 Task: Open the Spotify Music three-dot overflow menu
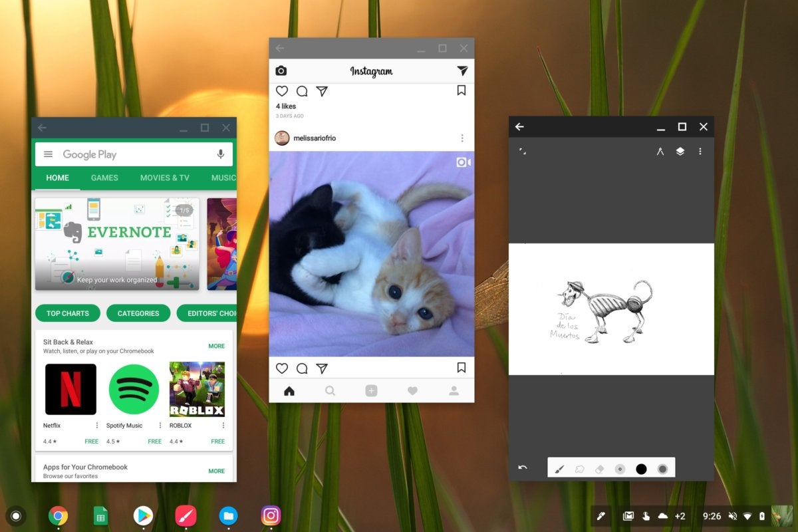tap(160, 426)
